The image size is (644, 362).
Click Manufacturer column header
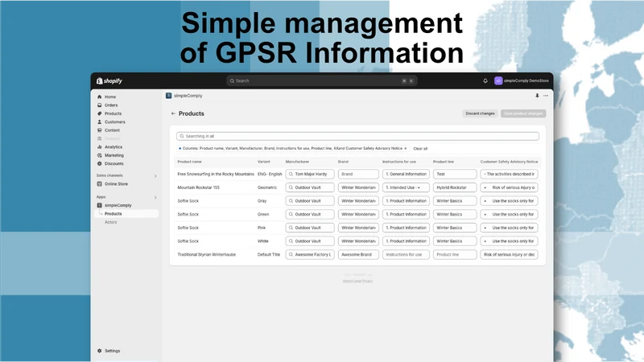click(x=297, y=162)
